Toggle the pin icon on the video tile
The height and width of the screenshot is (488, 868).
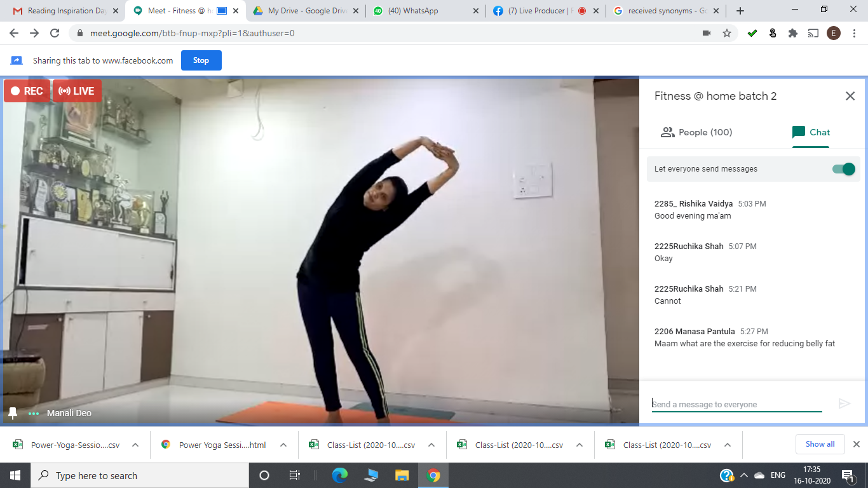[x=11, y=412]
